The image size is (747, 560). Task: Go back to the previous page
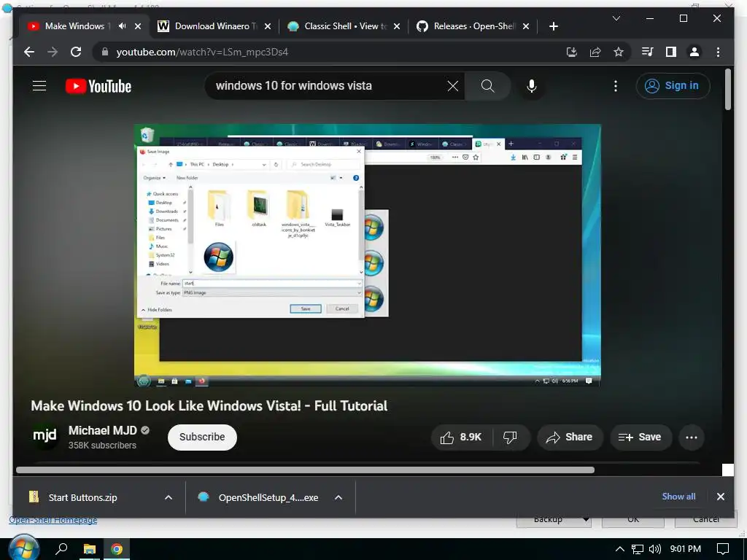[29, 52]
